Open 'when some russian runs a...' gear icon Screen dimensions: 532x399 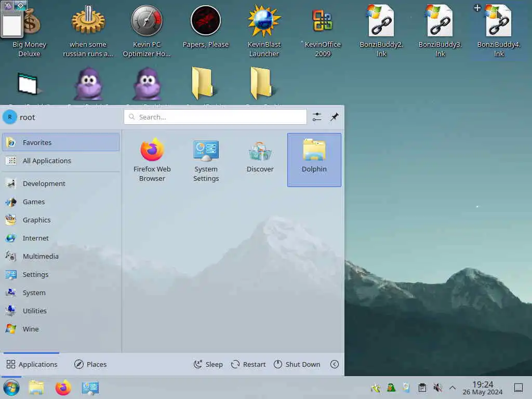[x=88, y=31]
